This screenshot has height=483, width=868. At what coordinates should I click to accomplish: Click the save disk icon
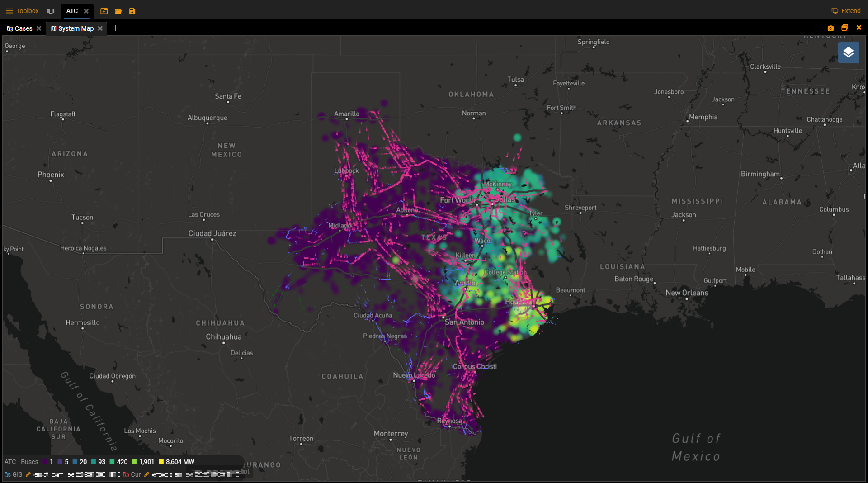132,11
